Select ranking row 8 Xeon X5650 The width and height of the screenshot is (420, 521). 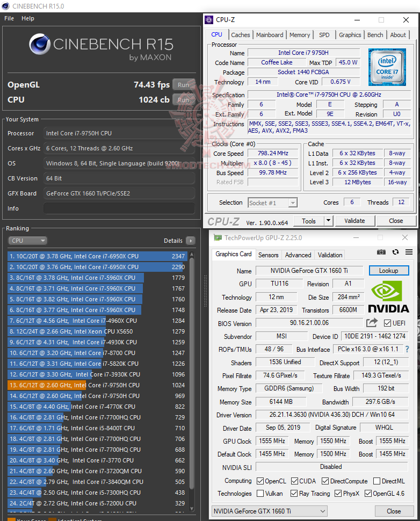97,331
